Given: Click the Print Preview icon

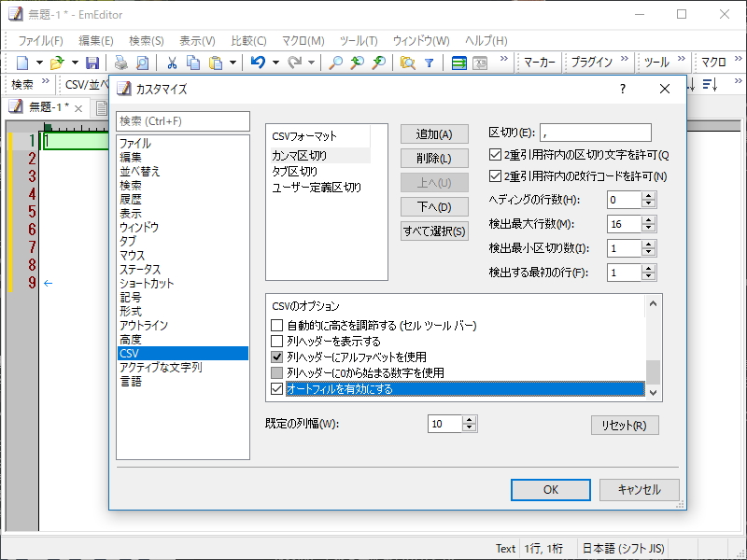Looking at the screenshot, I should 143,63.
